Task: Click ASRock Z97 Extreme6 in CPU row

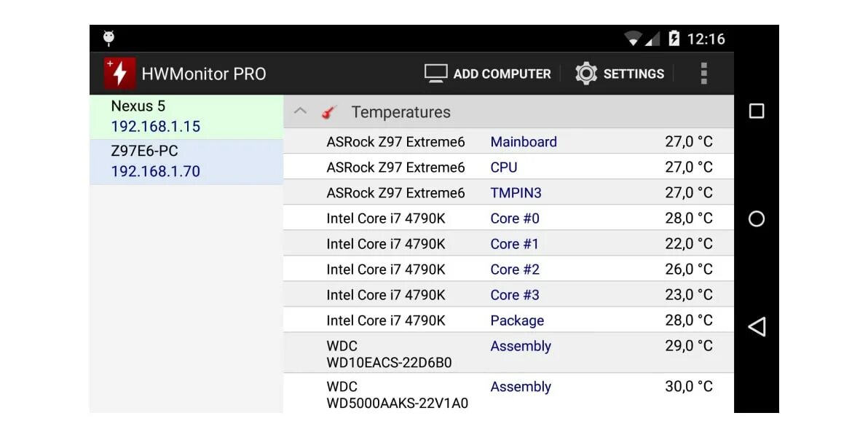Action: [396, 168]
